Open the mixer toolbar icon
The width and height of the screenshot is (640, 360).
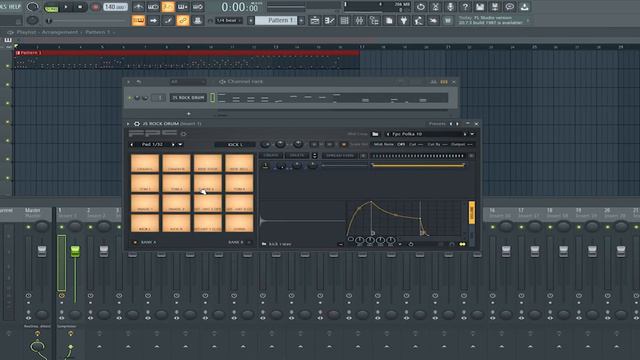pos(359,20)
